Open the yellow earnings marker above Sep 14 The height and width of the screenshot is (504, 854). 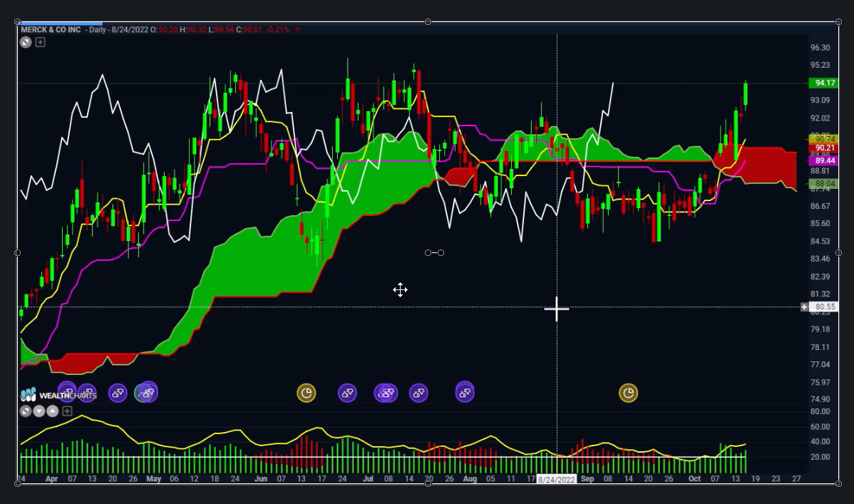point(629,393)
